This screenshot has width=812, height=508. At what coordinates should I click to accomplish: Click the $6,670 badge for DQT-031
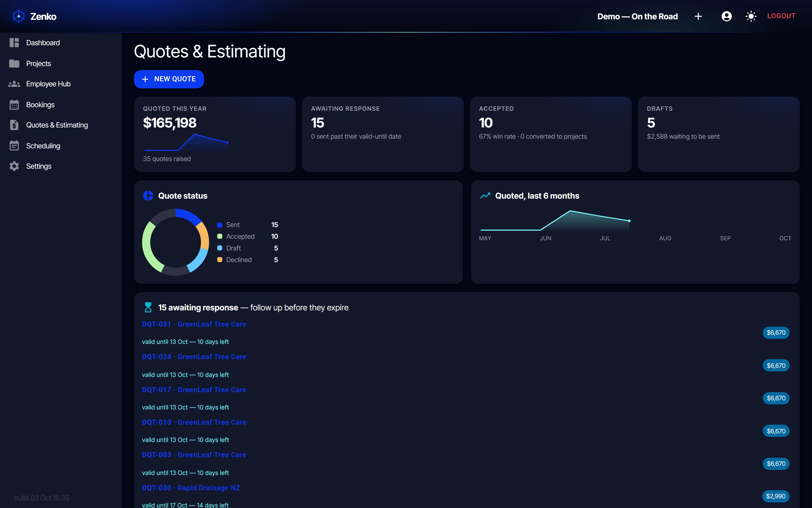coord(776,333)
